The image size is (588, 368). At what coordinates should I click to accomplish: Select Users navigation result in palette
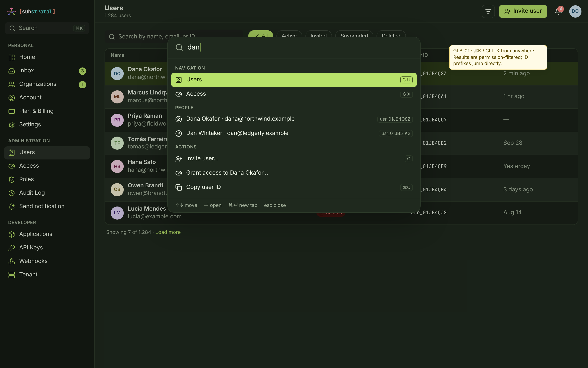point(294,80)
